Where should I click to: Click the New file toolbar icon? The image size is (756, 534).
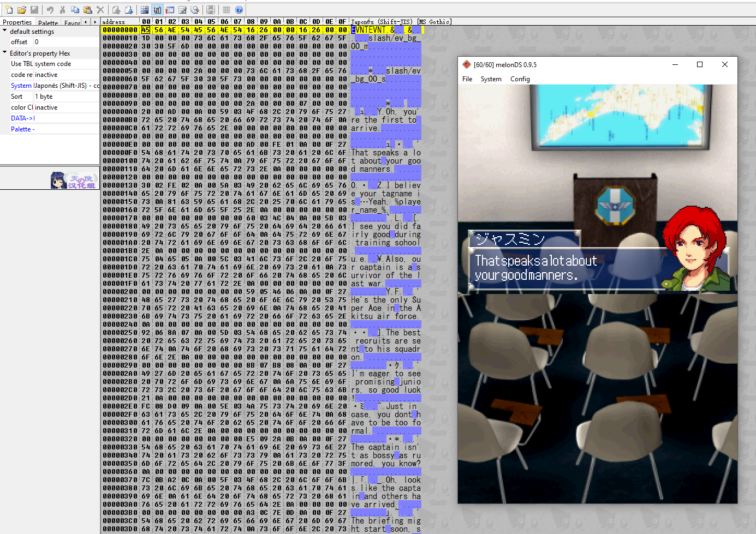[x=9, y=10]
